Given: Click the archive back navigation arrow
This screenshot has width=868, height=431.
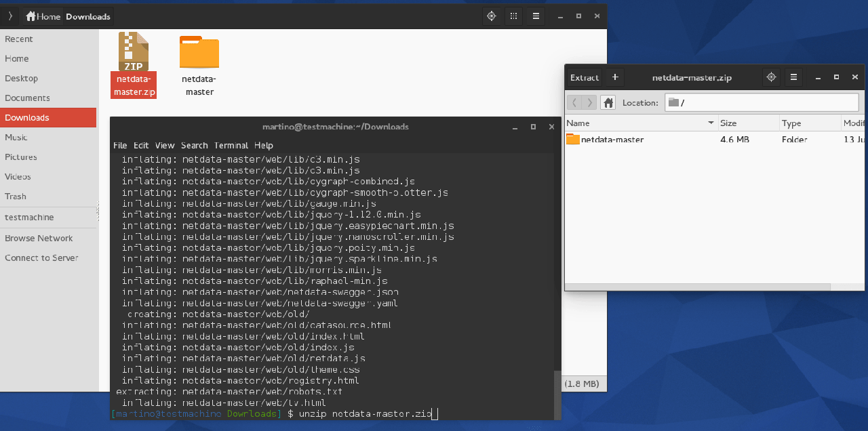Looking at the screenshot, I should point(574,102).
